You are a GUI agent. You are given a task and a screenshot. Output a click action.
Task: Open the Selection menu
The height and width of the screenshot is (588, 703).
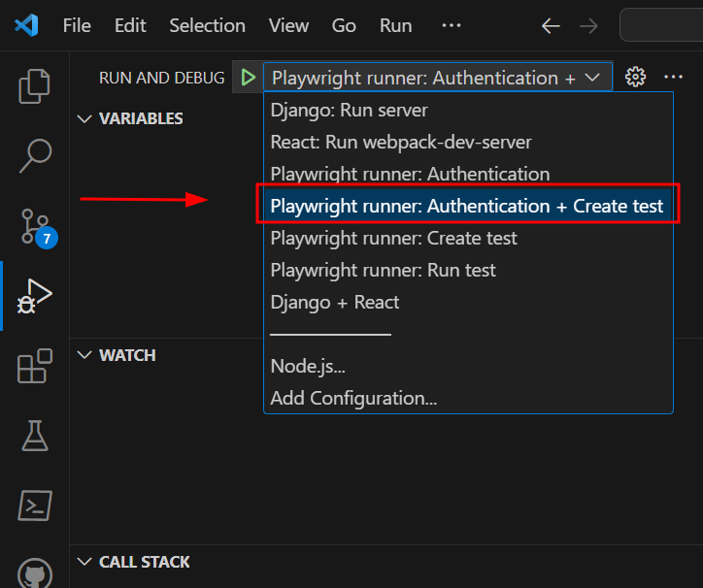pyautogui.click(x=207, y=25)
